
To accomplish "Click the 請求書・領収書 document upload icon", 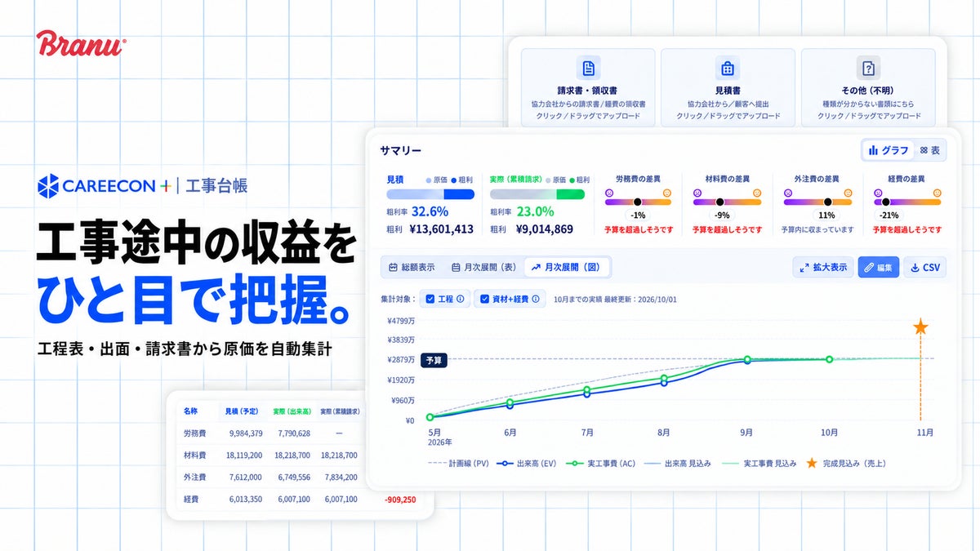I will (x=588, y=68).
